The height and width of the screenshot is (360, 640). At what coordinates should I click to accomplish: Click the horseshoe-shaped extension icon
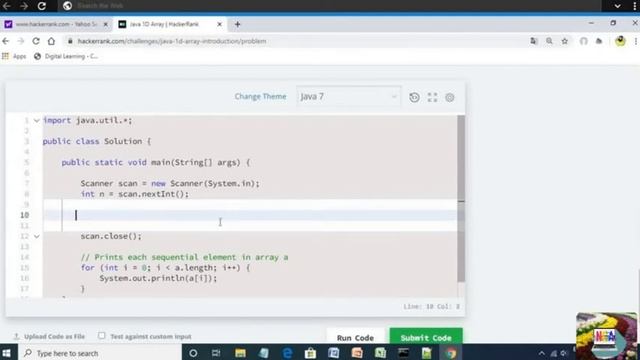pyautogui.click(x=584, y=41)
